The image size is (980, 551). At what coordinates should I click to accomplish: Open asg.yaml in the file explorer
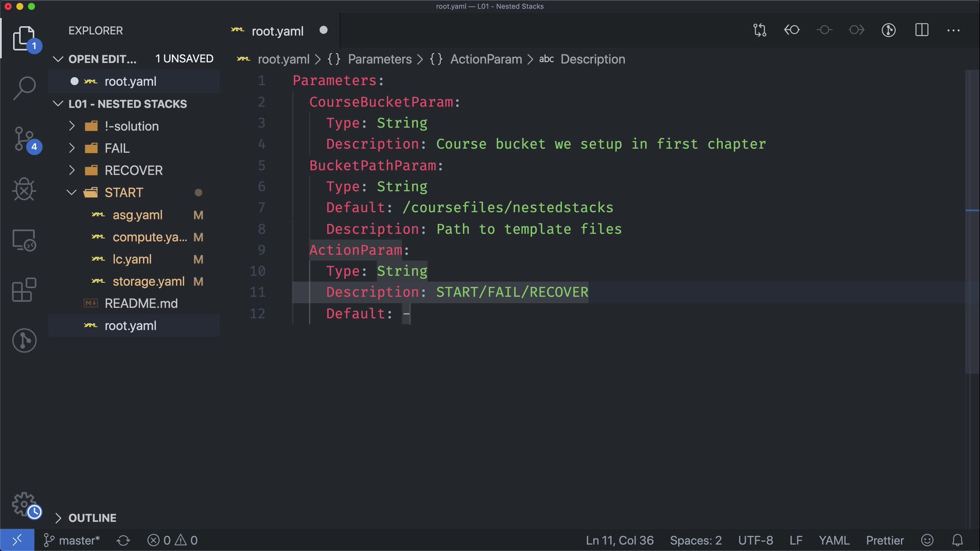tap(137, 215)
